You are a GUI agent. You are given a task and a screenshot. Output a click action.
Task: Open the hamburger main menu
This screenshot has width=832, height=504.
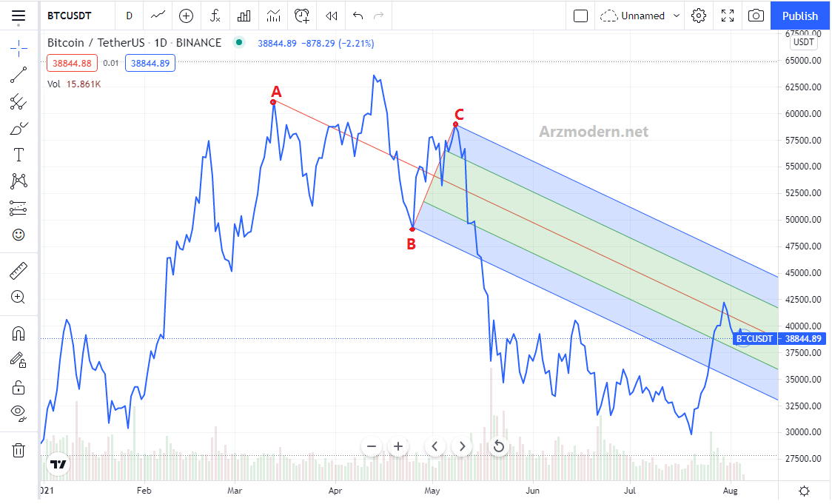(19, 16)
